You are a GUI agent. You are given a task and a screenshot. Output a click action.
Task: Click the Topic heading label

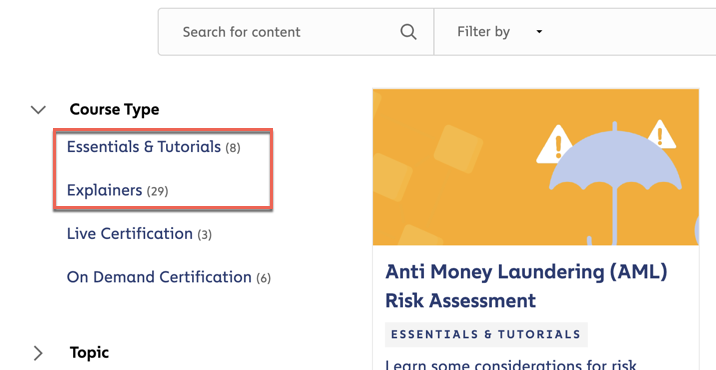coord(89,353)
